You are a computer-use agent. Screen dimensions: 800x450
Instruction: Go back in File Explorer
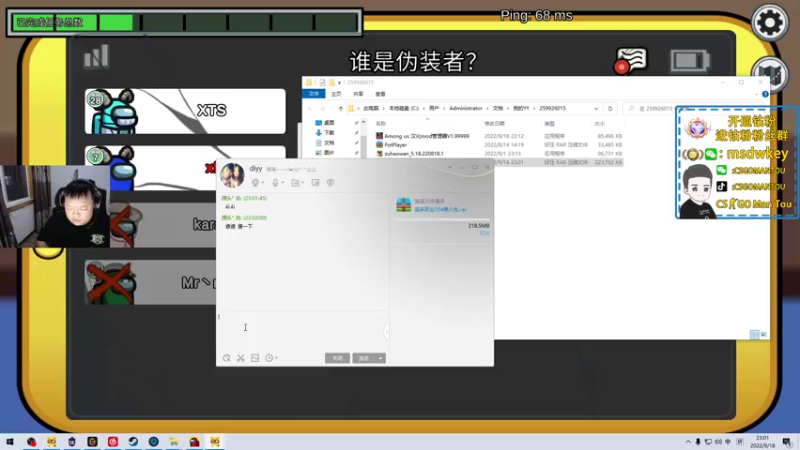click(x=310, y=109)
